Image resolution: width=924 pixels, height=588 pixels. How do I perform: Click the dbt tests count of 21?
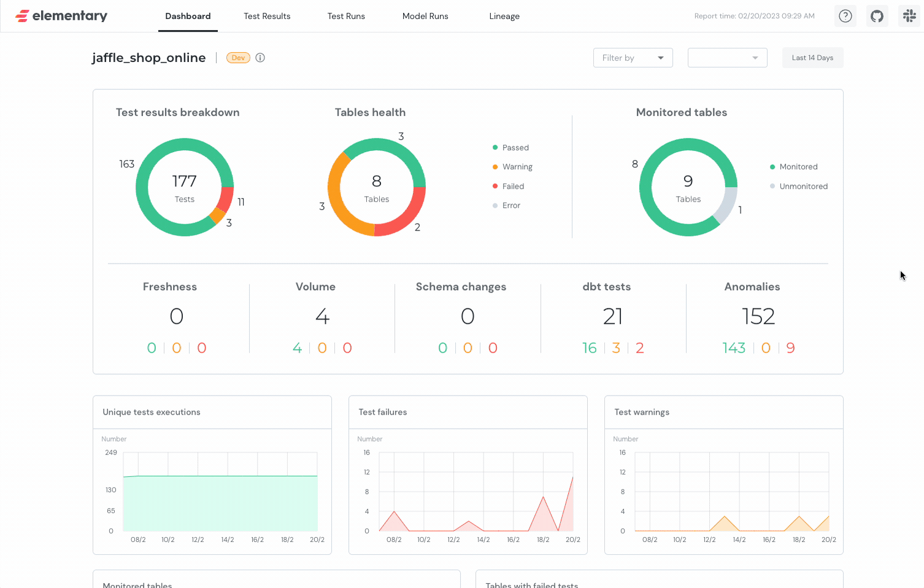point(613,316)
